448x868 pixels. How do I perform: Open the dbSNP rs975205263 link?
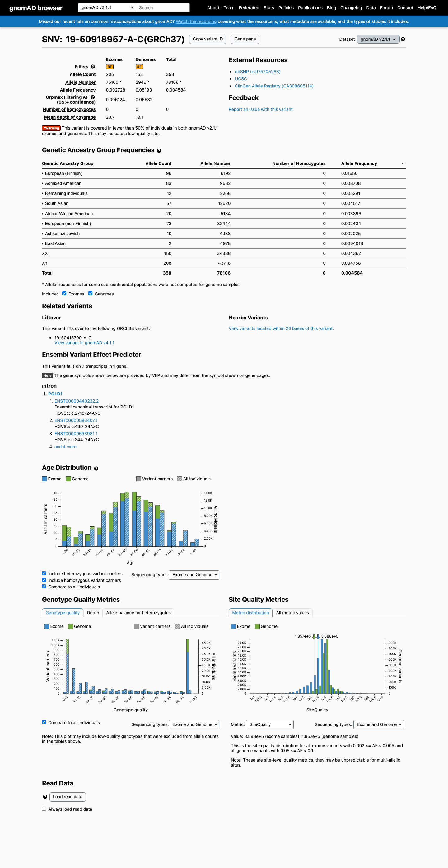pyautogui.click(x=258, y=72)
